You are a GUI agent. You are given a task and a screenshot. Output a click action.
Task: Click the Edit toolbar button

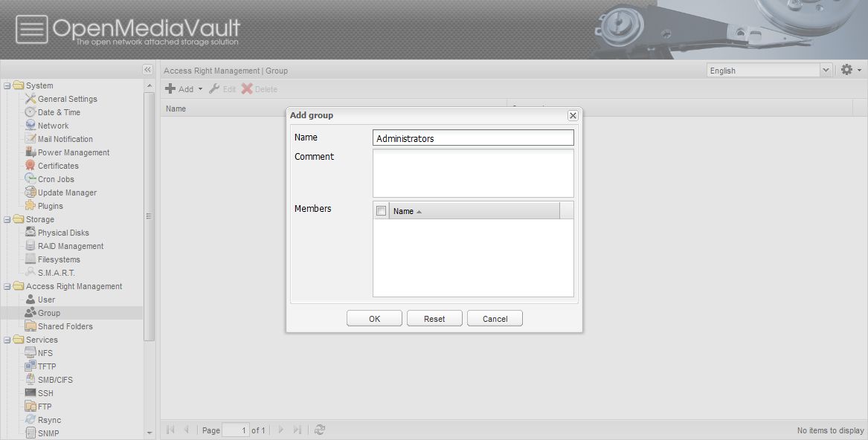click(222, 89)
